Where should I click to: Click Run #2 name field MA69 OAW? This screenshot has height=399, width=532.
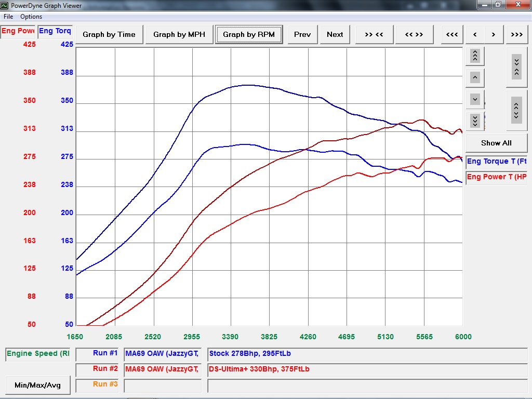pos(163,369)
